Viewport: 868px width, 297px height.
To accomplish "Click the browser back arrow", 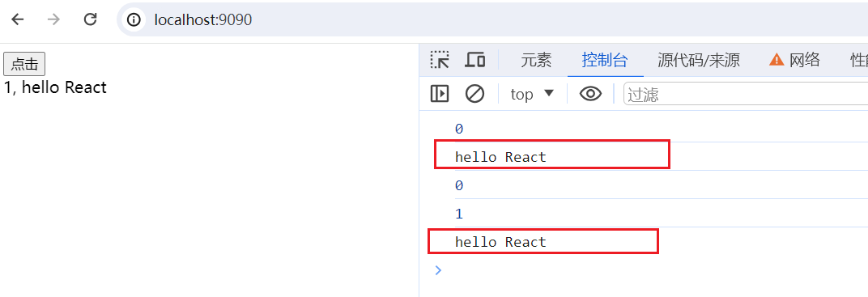I will [x=19, y=20].
